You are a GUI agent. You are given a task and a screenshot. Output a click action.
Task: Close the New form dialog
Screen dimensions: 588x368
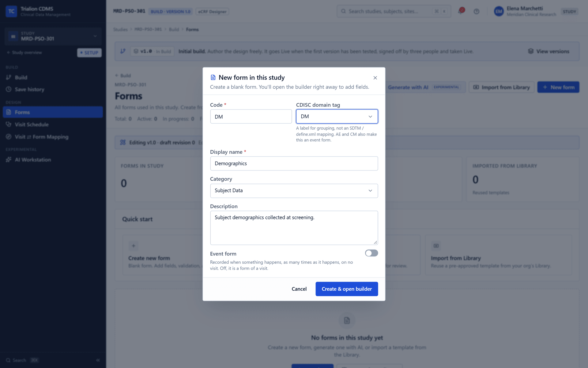375,78
